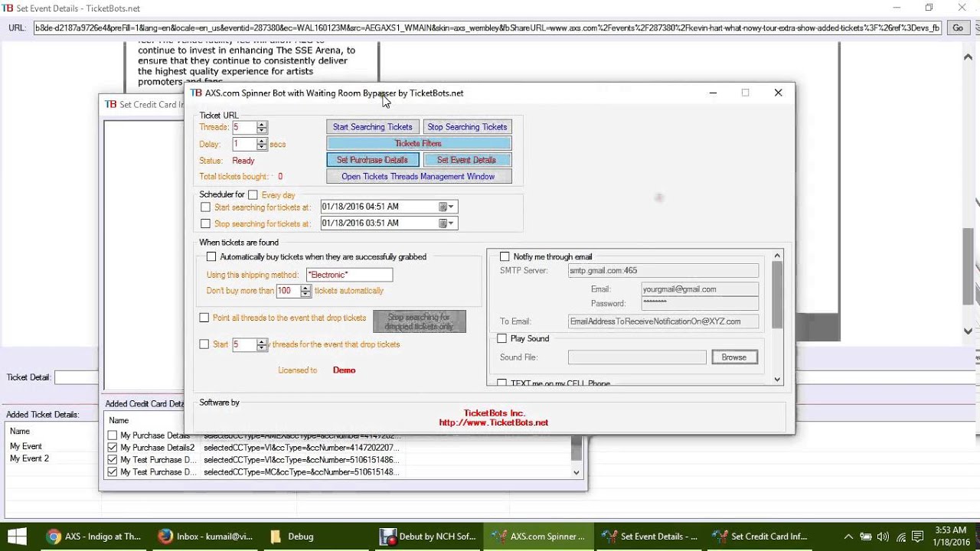Click the notification panel scroll up arrow
This screenshot has width=980, height=551.
pos(777,256)
